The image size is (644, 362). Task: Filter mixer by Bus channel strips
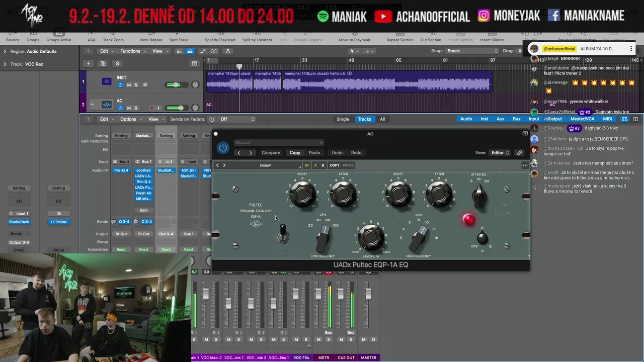[517, 119]
